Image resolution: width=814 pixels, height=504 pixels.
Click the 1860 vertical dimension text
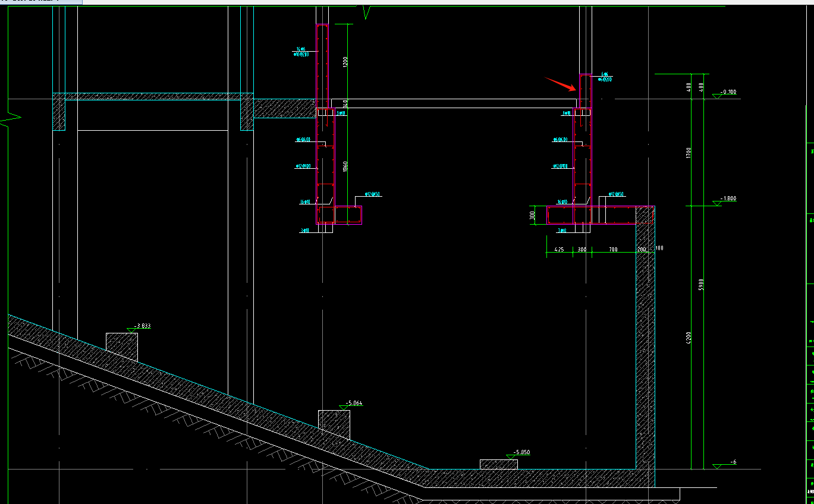pos(345,167)
